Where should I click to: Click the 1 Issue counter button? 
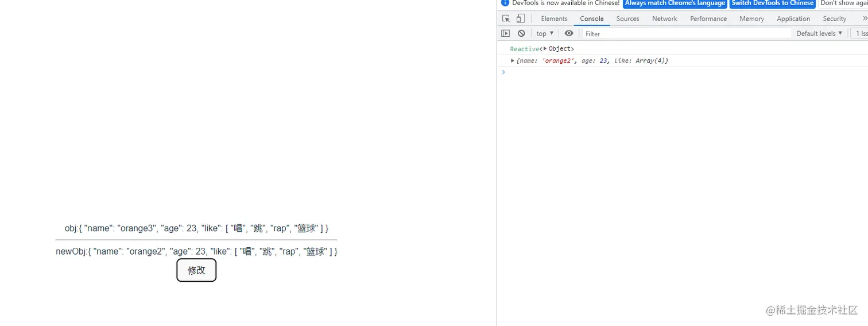tap(859, 33)
